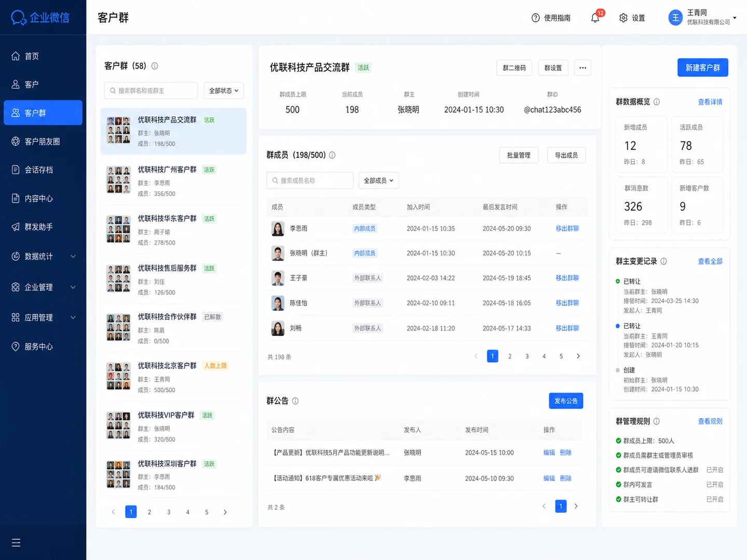This screenshot has width=747, height=560.
Task: Select 客户群 in the sidebar menu
Action: [x=43, y=113]
